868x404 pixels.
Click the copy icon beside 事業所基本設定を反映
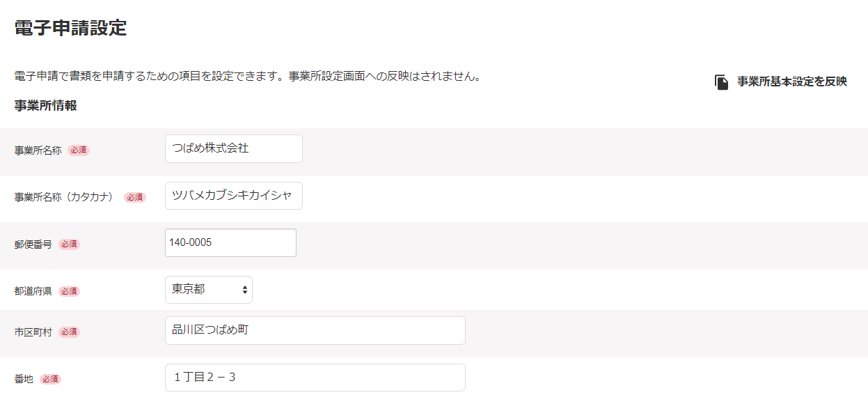point(721,82)
